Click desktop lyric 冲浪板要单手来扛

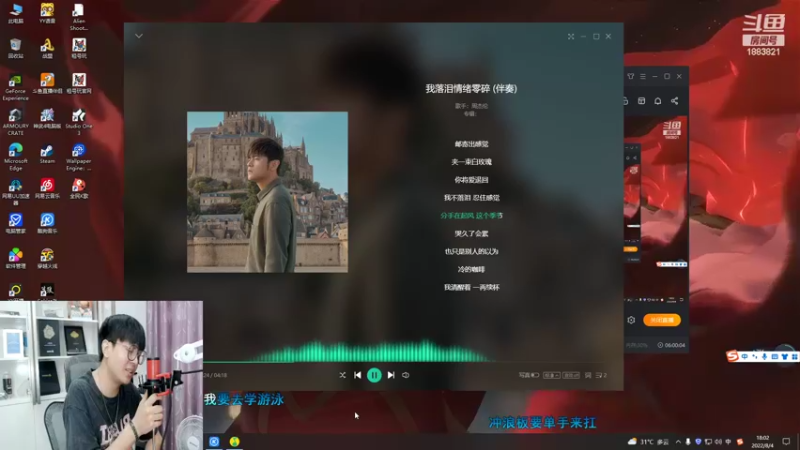click(x=542, y=422)
